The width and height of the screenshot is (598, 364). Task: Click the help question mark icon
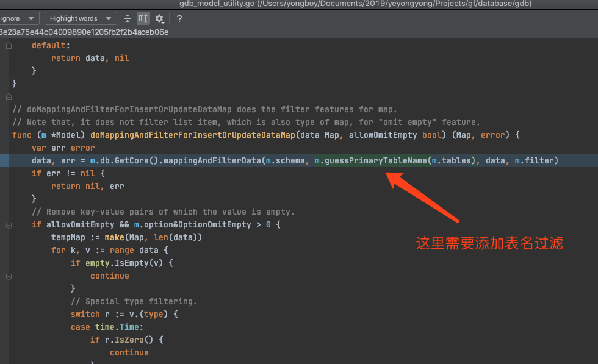(179, 18)
